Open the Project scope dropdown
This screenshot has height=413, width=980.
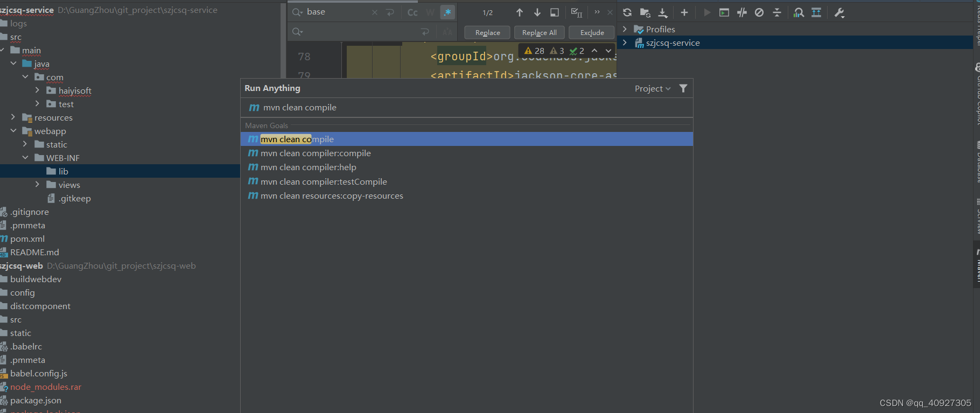coord(653,88)
